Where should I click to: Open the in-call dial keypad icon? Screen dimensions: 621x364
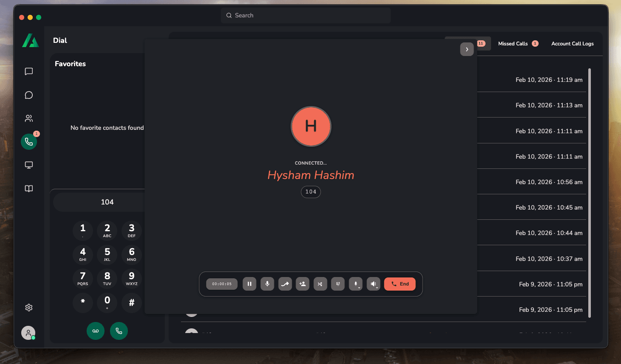pyautogui.click(x=338, y=284)
